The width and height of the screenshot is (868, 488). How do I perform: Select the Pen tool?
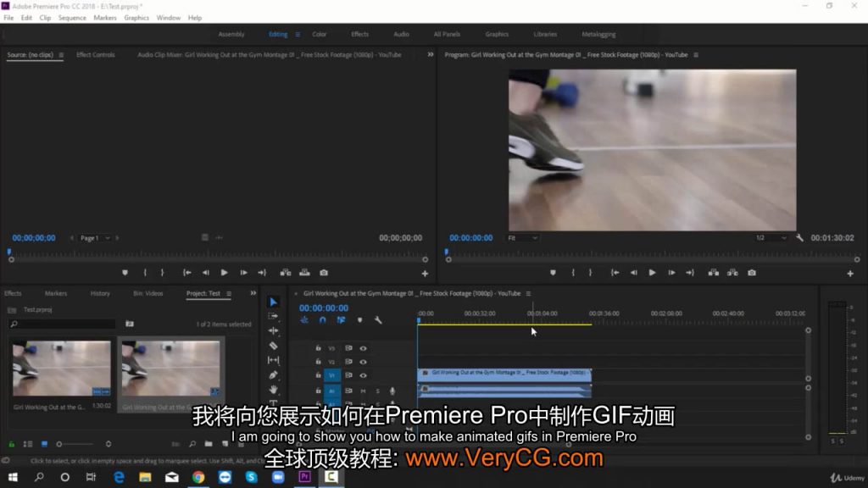click(274, 375)
